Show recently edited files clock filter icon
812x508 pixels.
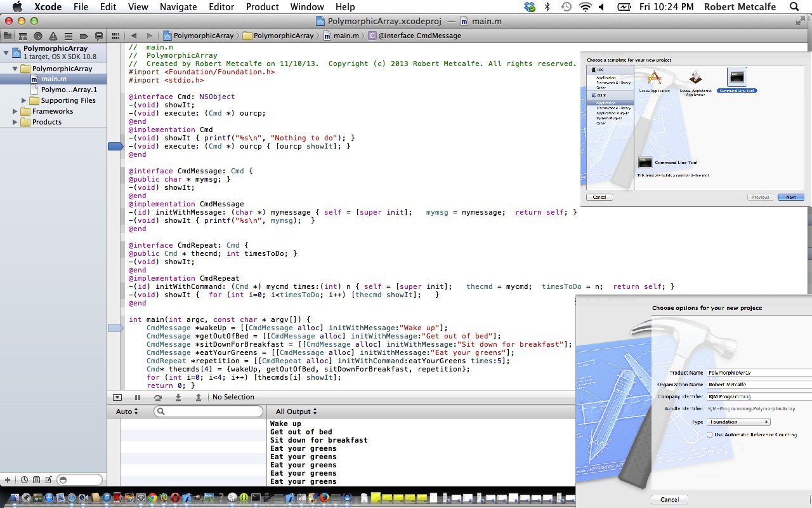coord(24,480)
